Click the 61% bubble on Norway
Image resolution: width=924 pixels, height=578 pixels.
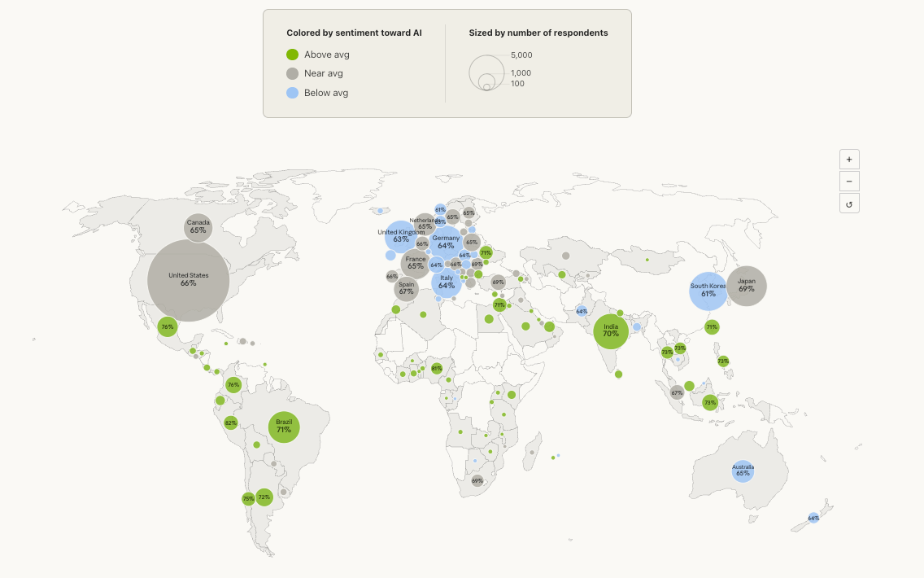coord(440,209)
